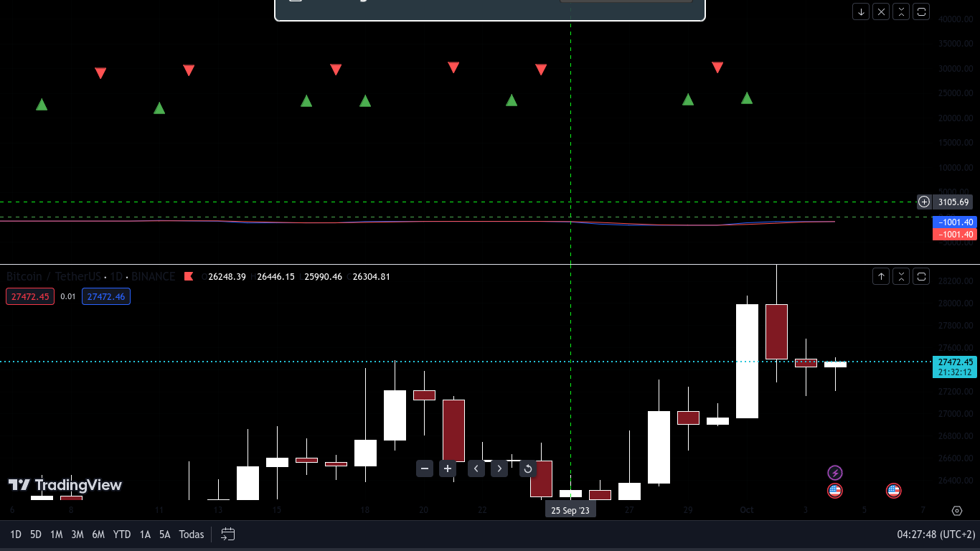Screen dimensions: 980x551
Task: Zoom in using the plus icon
Action: point(448,468)
